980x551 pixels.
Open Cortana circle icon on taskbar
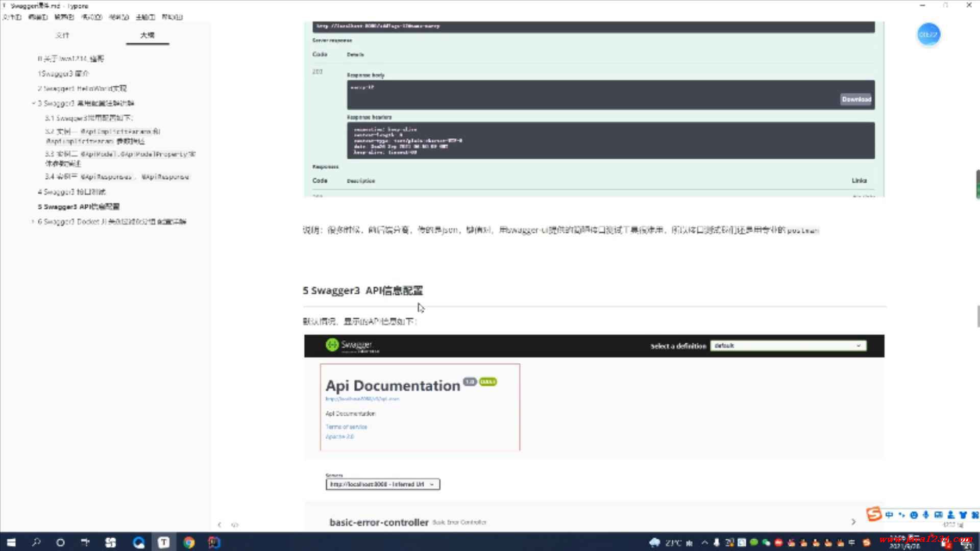pos(60,542)
